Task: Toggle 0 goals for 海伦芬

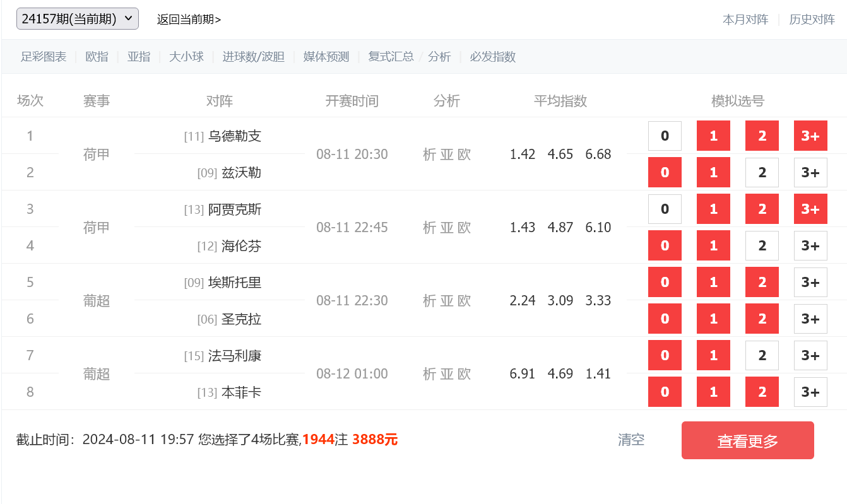Action: 665,246
